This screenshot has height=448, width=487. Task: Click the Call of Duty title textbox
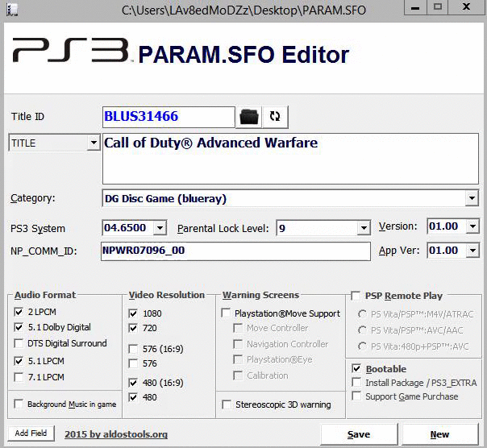pos(290,159)
